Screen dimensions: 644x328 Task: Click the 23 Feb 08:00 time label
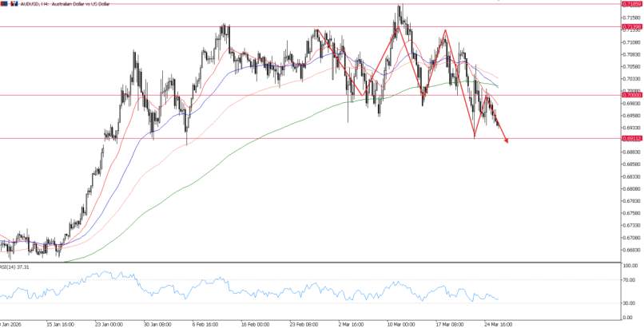click(x=304, y=324)
